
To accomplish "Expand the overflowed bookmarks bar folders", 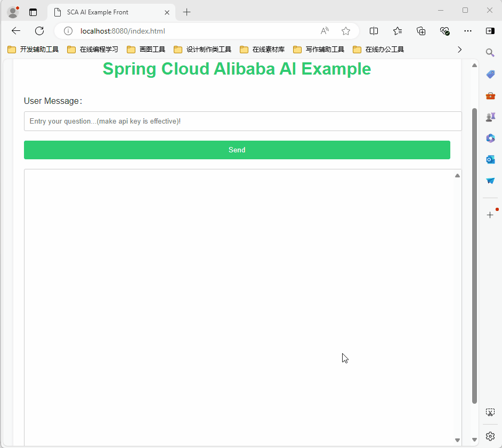I will point(459,49).
